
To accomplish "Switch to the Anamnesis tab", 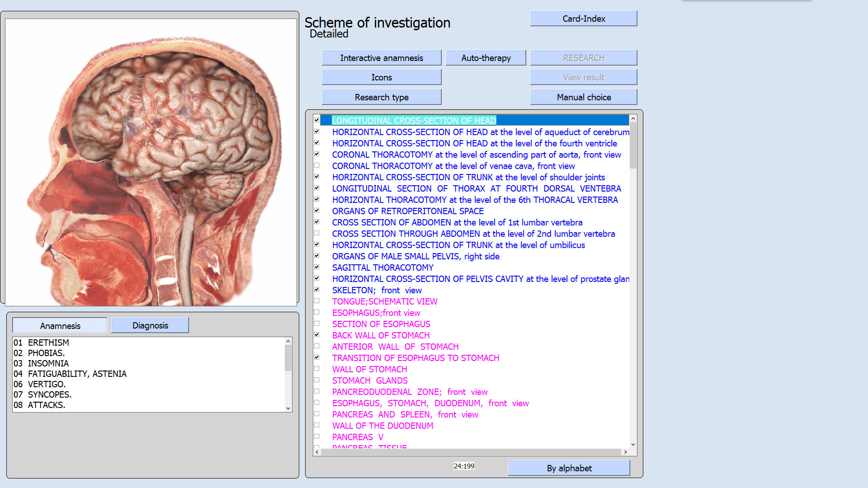I will (60, 325).
